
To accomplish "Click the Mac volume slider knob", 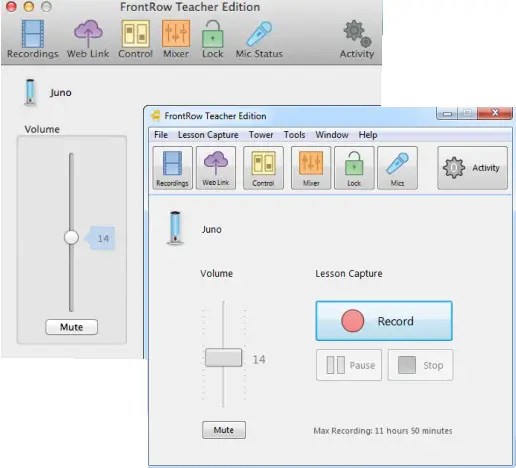I will 71,238.
